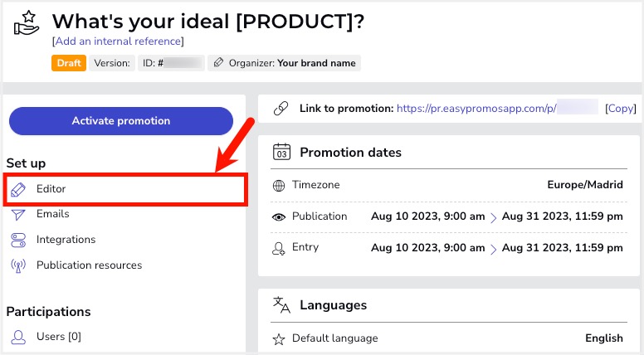Click the Integrations toggle-switch icon
The width and height of the screenshot is (644, 355).
(18, 240)
